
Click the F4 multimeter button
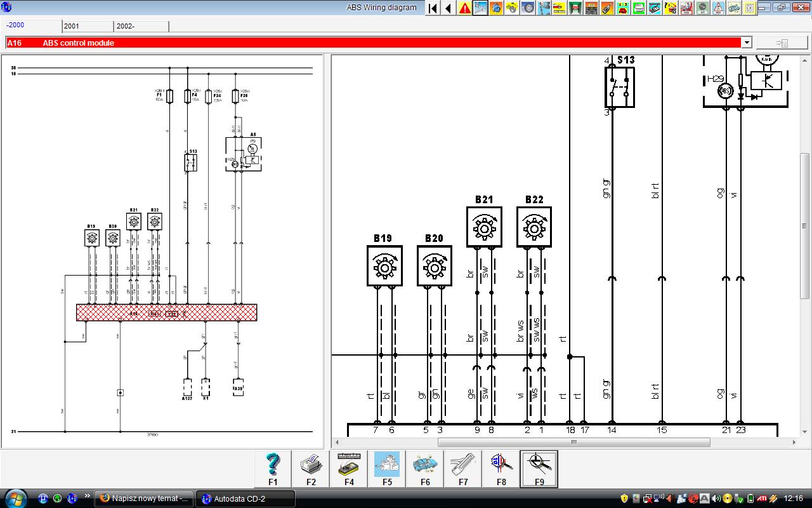(349, 469)
